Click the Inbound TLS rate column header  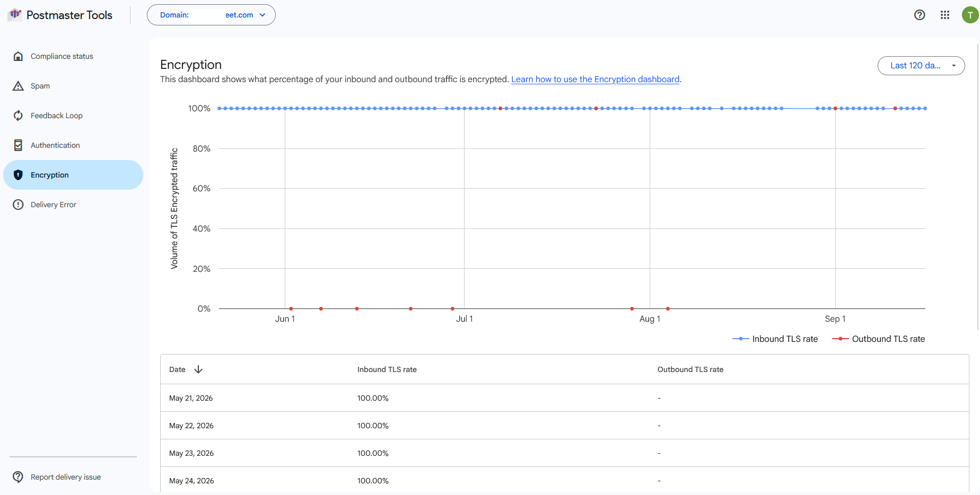(x=387, y=369)
